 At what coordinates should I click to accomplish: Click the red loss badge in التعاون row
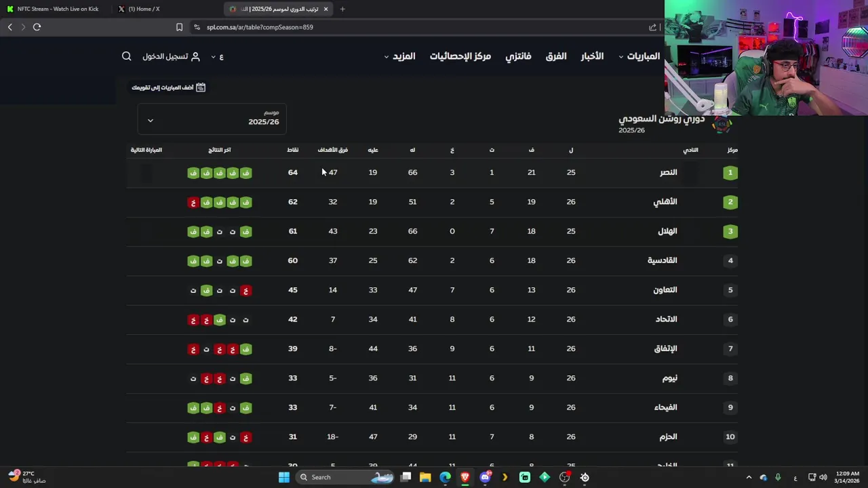246,290
